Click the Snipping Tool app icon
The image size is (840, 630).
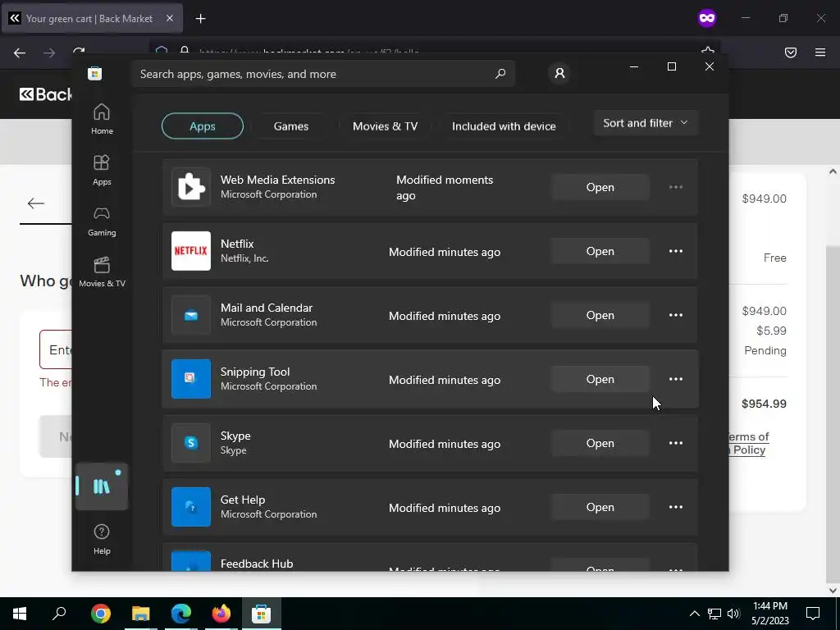pyautogui.click(x=191, y=379)
